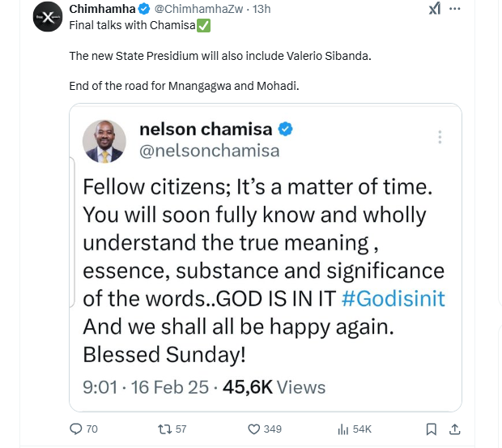Like the tweet with the heart icon

point(253,429)
